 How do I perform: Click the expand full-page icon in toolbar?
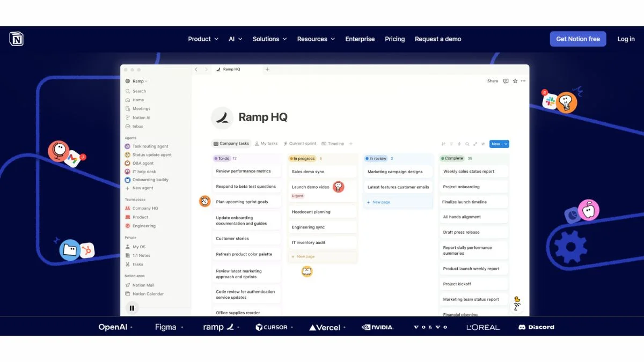point(475,144)
